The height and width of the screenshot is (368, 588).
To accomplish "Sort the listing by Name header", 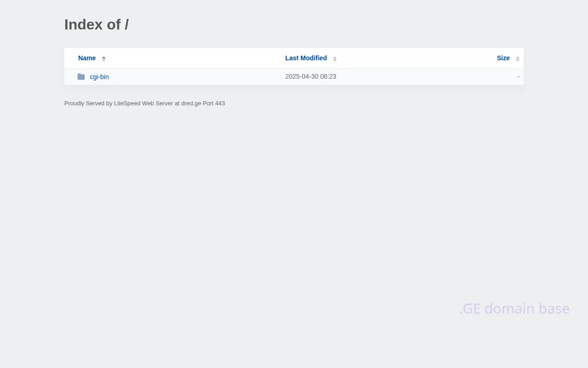I will pyautogui.click(x=87, y=58).
